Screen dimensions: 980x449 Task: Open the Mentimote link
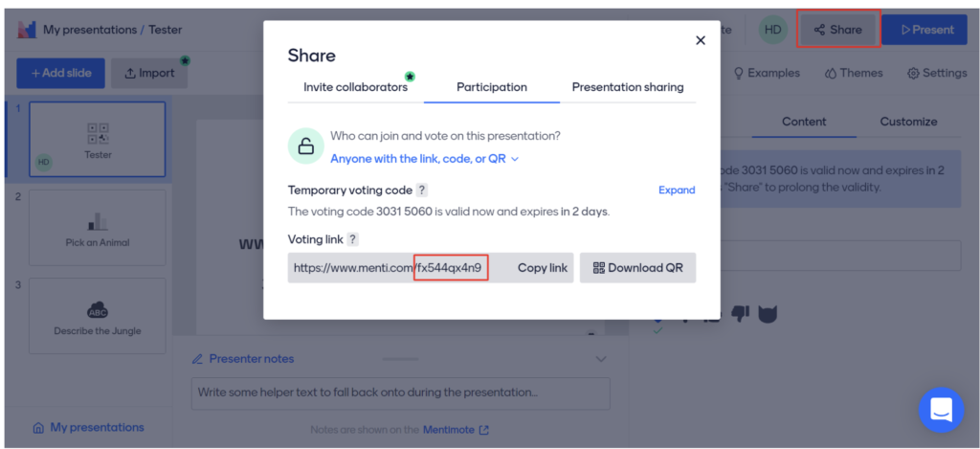[456, 431]
